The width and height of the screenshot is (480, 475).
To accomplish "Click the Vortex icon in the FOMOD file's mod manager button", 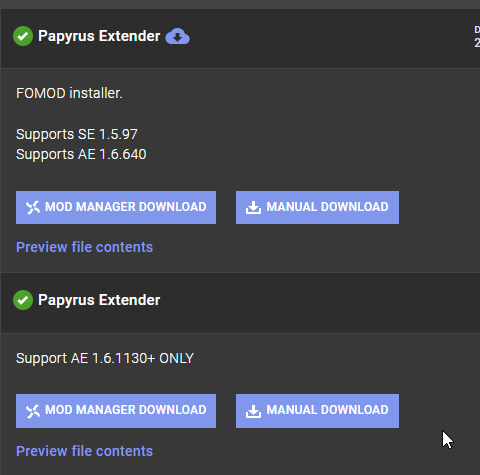I will 33,207.
